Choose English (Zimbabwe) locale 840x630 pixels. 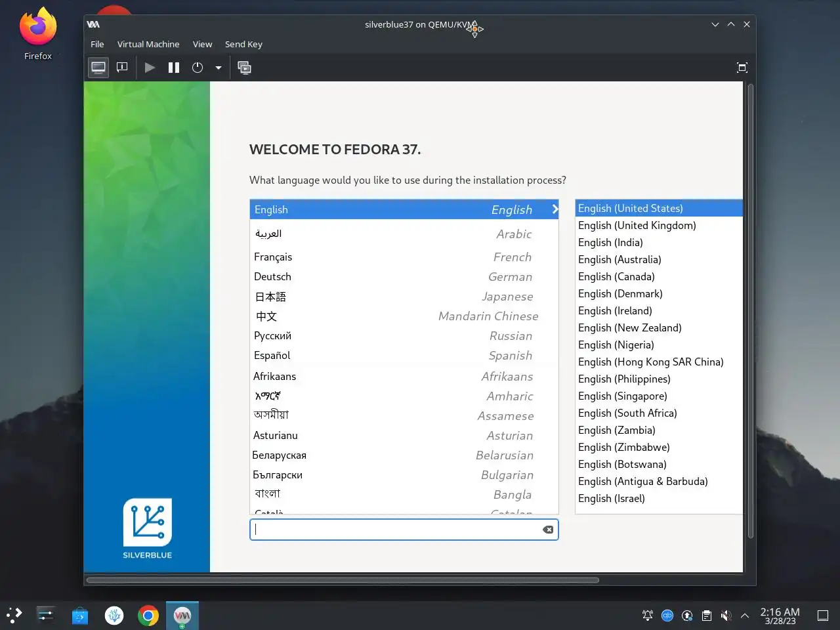[659, 447]
